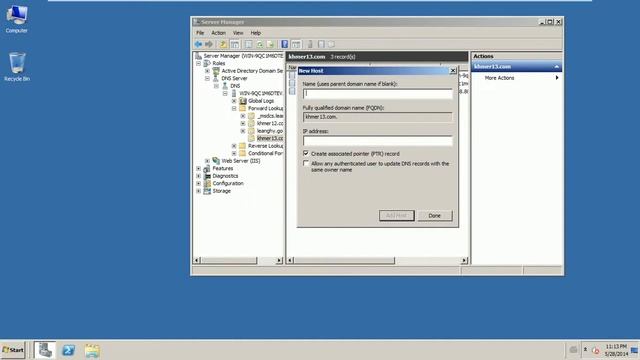Expand the Features node
640x360 pixels.
[x=198, y=168]
